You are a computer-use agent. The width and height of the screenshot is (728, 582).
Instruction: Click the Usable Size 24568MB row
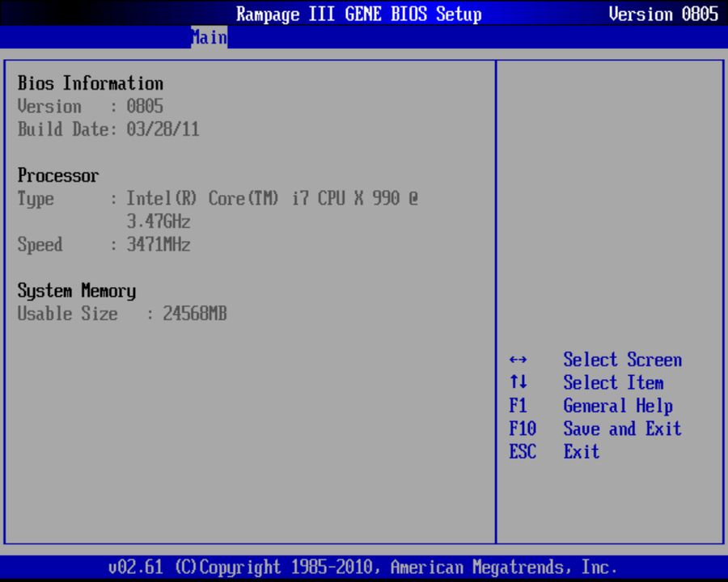(x=122, y=314)
